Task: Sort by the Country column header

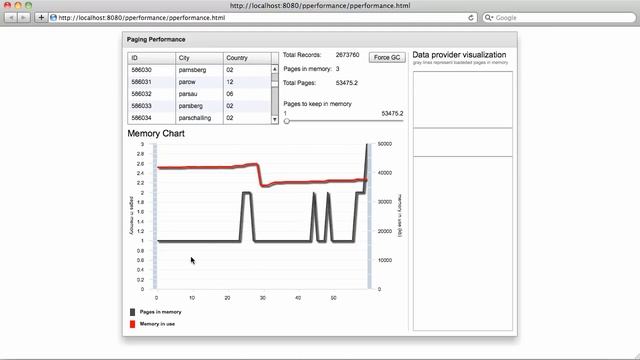Action: point(247,58)
